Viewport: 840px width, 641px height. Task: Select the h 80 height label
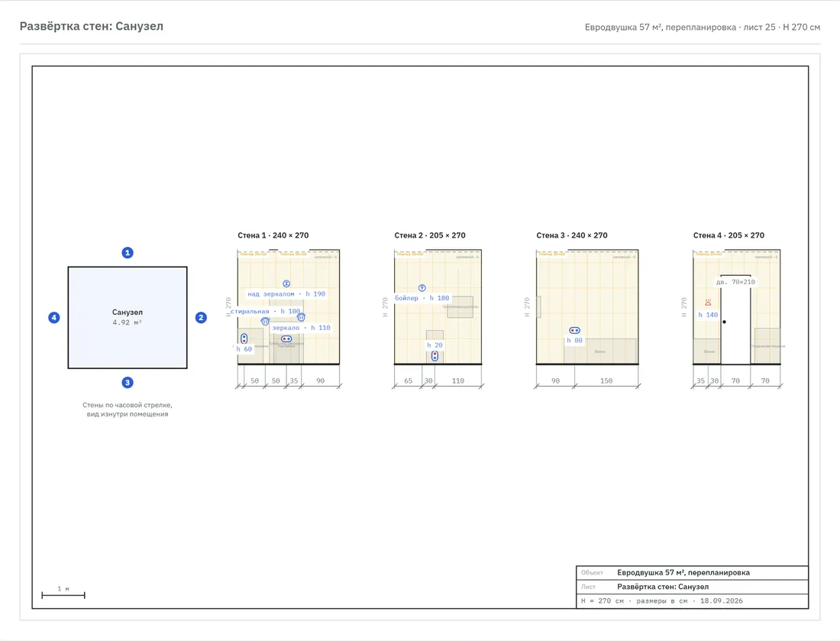574,340
